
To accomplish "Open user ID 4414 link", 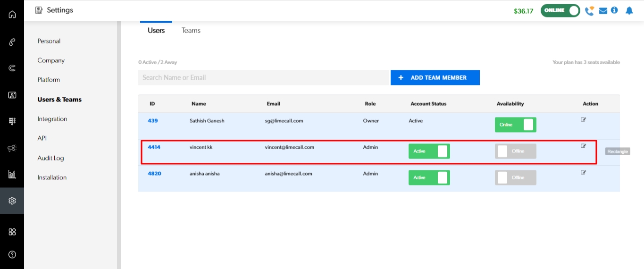I will pyautogui.click(x=154, y=147).
